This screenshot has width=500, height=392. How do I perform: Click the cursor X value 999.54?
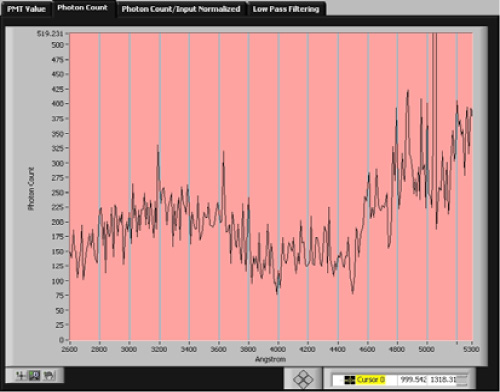(413, 380)
